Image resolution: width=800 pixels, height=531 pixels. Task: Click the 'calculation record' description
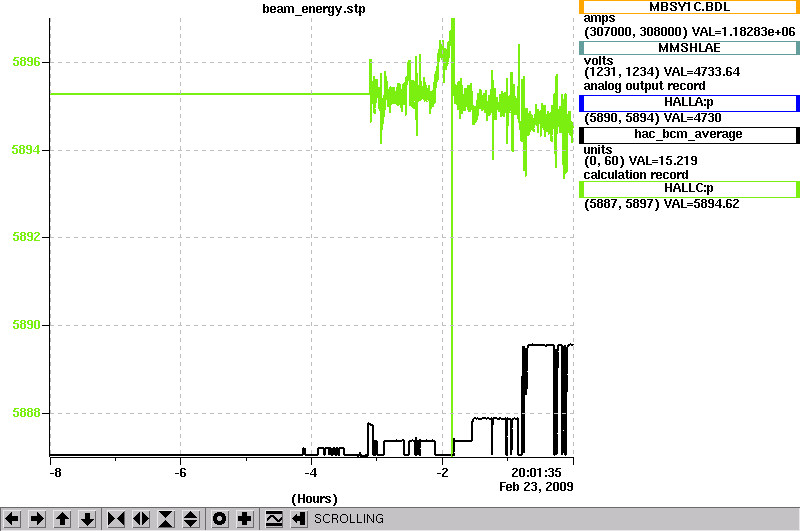(636, 175)
